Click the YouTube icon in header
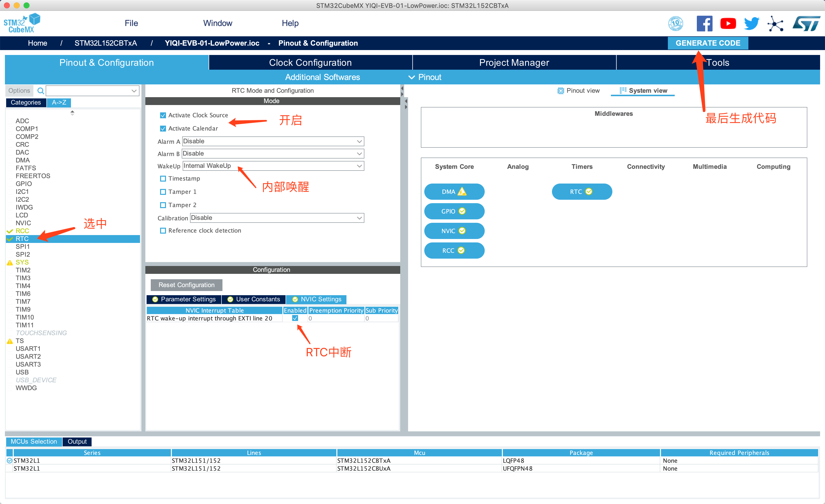 coord(728,23)
